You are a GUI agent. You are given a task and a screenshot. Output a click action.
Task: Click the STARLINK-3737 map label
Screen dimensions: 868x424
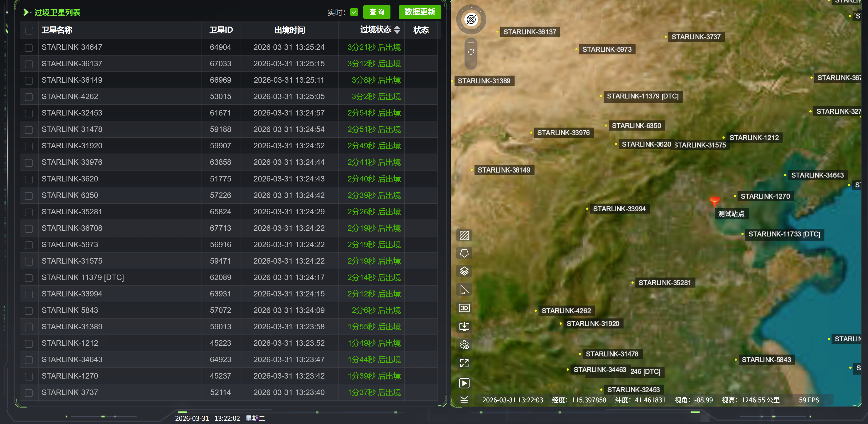tap(696, 37)
